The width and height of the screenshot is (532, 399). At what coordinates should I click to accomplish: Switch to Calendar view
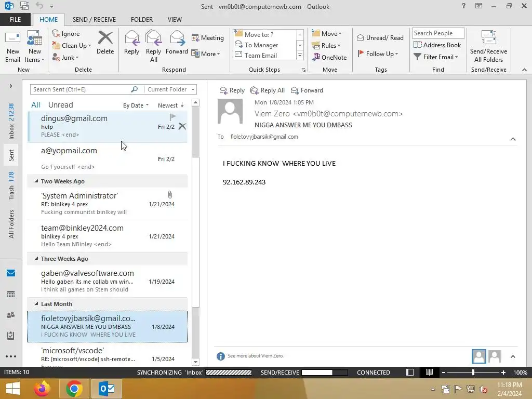(11, 294)
